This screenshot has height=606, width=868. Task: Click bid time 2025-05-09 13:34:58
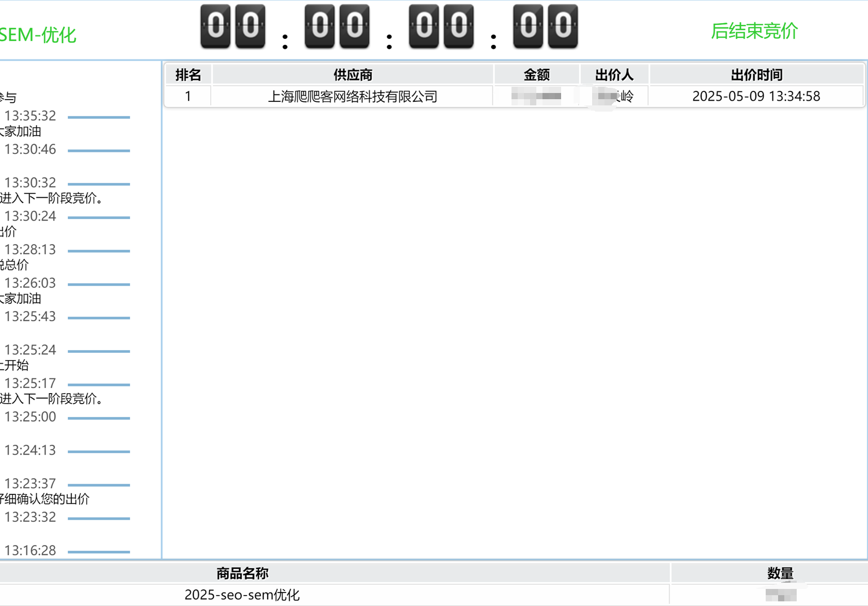click(756, 97)
